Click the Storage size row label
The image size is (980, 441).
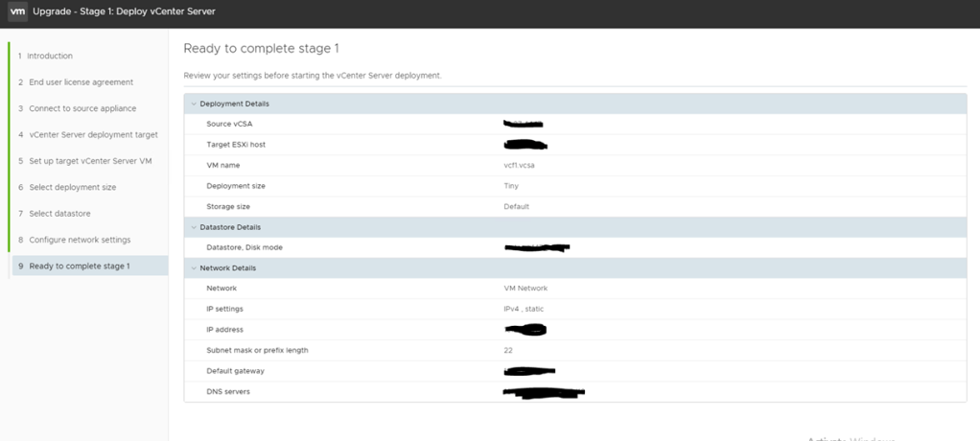232,206
